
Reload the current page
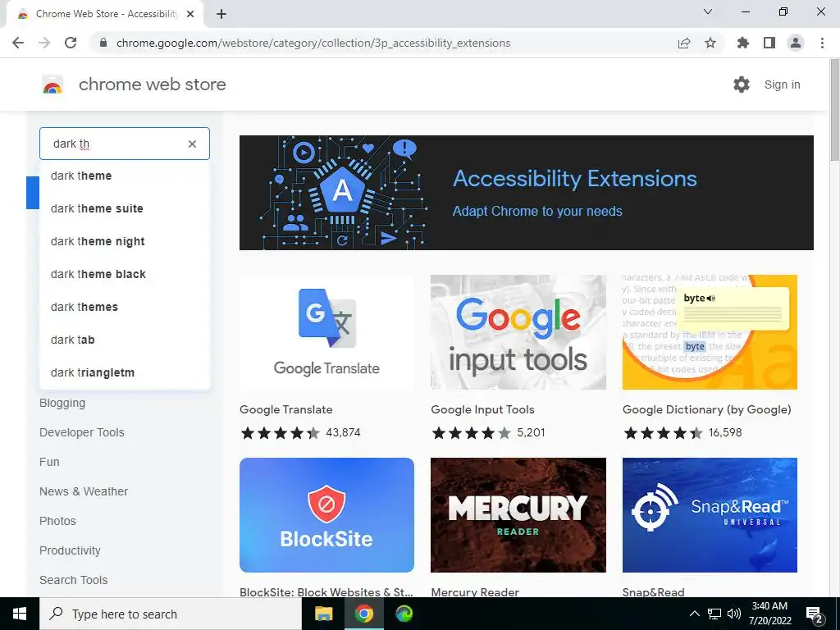pos(71,43)
